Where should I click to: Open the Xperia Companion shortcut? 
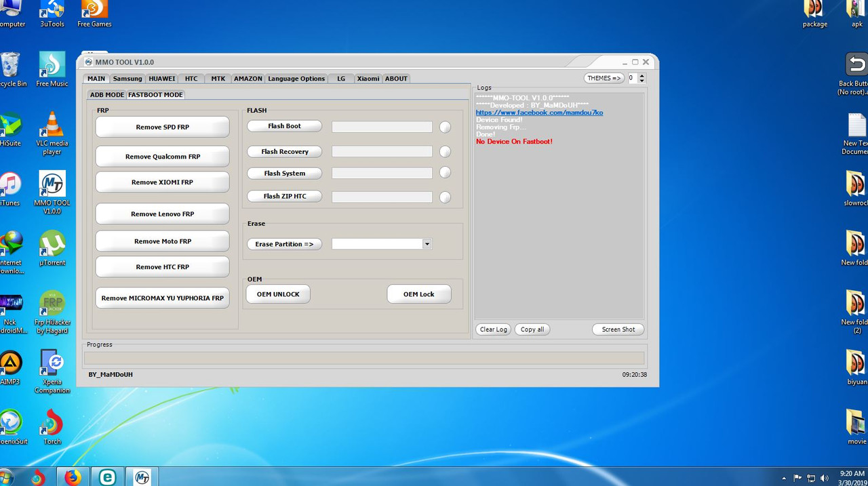coord(52,371)
